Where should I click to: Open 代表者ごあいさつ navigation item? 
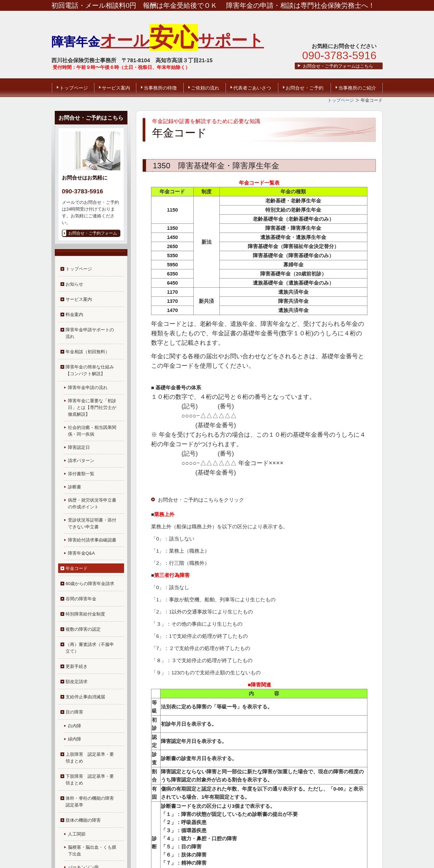[251, 88]
